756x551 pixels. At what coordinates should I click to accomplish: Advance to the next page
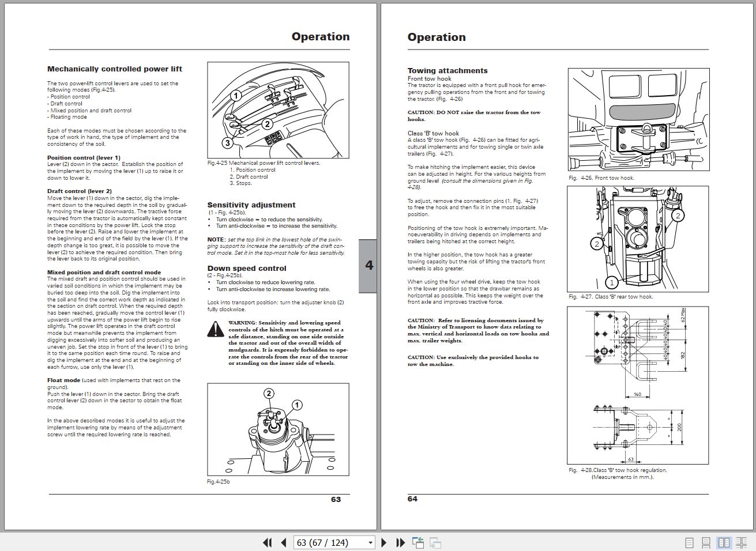(384, 542)
